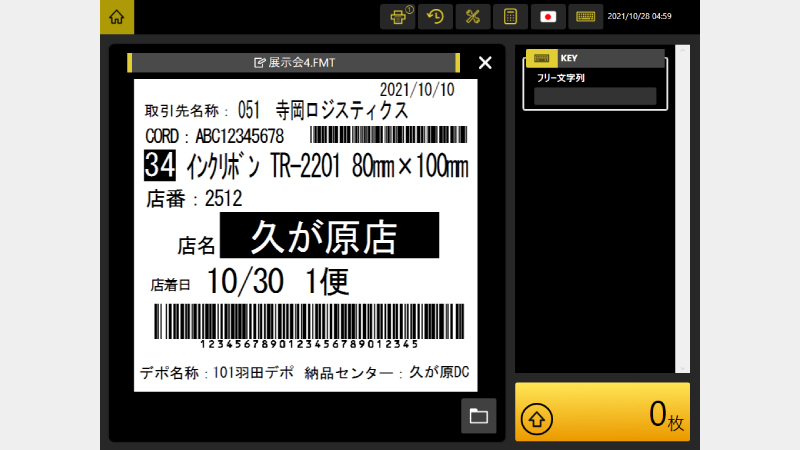
Task: Click the label 取引先名称
Action: pos(182,111)
